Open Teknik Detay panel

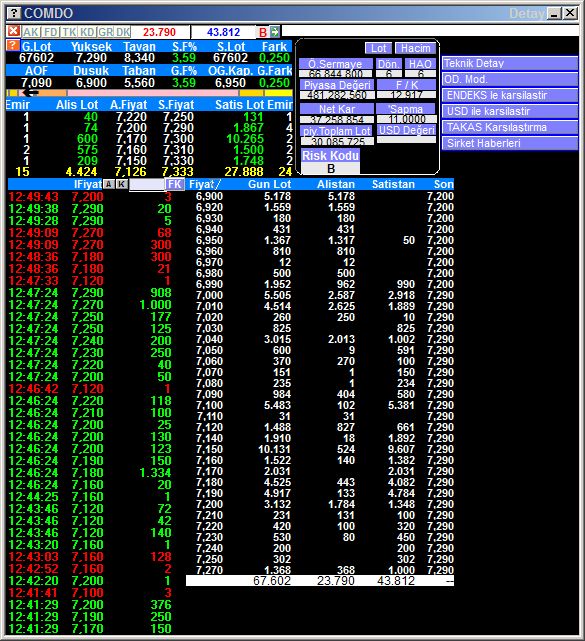click(x=510, y=63)
